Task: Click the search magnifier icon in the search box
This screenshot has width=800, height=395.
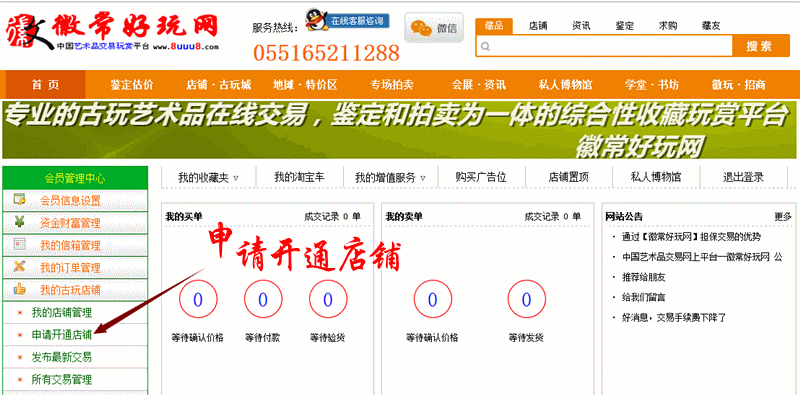Action: click(485, 46)
